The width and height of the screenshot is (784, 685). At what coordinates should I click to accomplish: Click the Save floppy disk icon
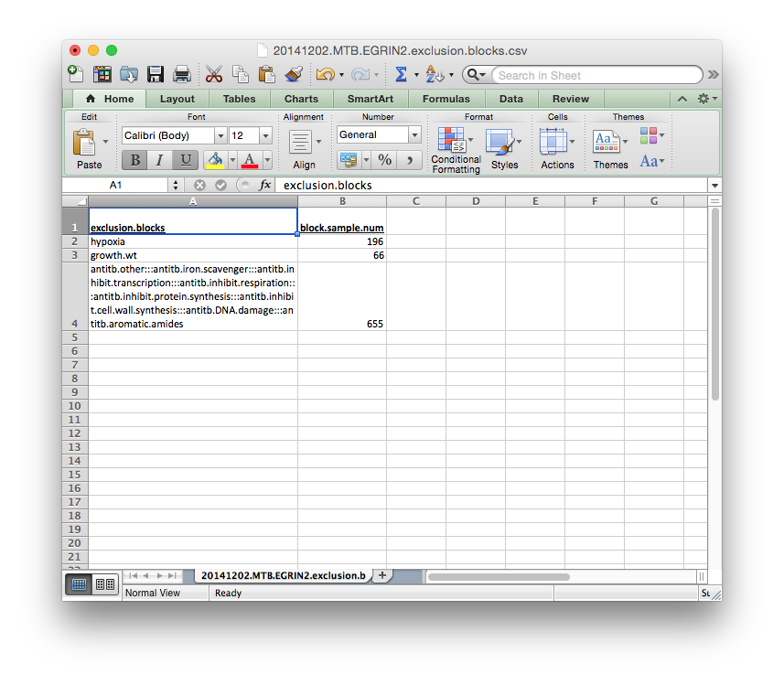155,75
